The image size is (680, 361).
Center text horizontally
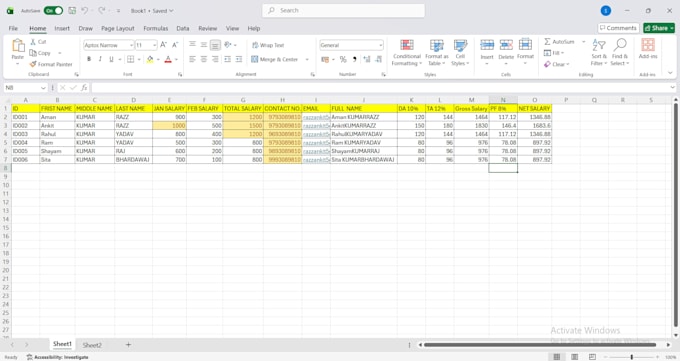pyautogui.click(x=204, y=59)
